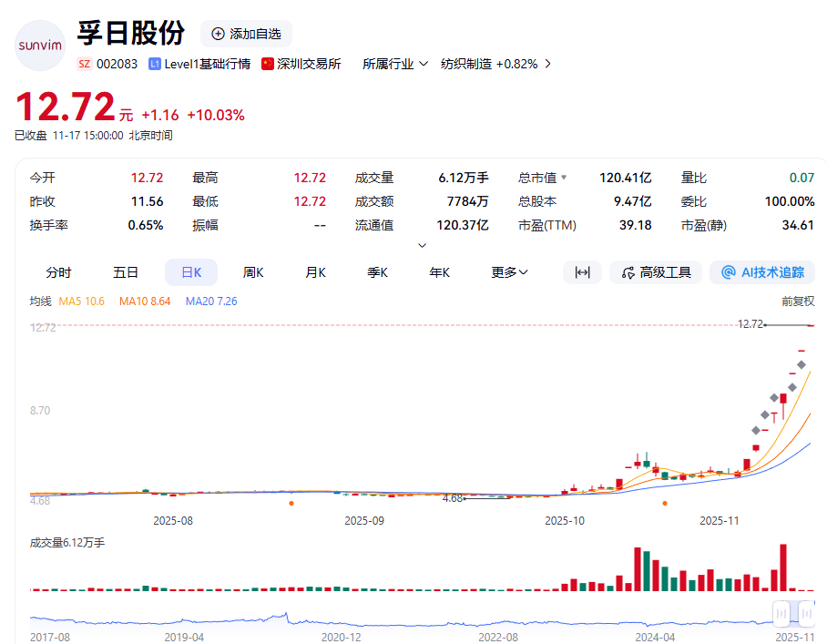This screenshot has height=644, width=827.
Task: Open the chart zoom icon at bottom right
Action: pos(806,614)
